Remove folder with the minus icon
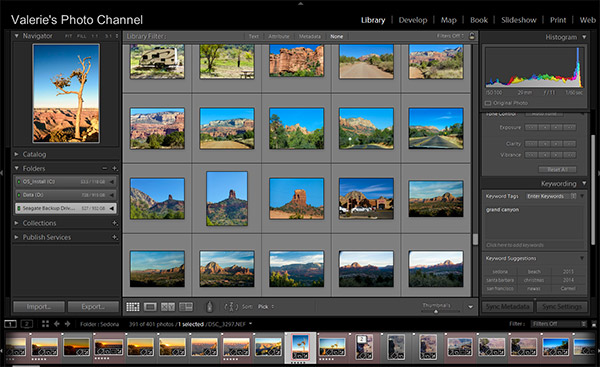 [x=104, y=168]
